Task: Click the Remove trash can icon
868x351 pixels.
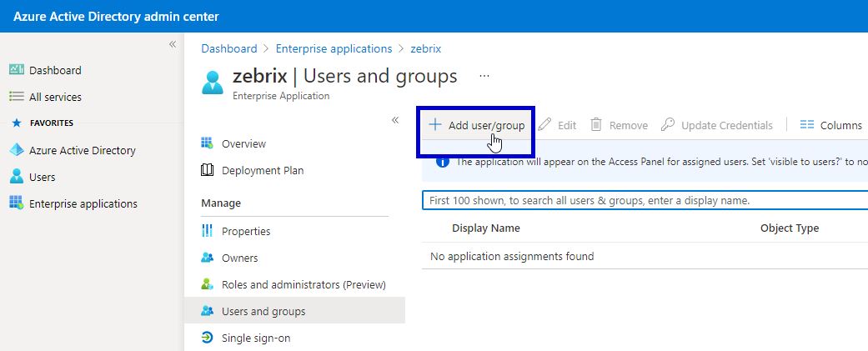Action: [596, 124]
